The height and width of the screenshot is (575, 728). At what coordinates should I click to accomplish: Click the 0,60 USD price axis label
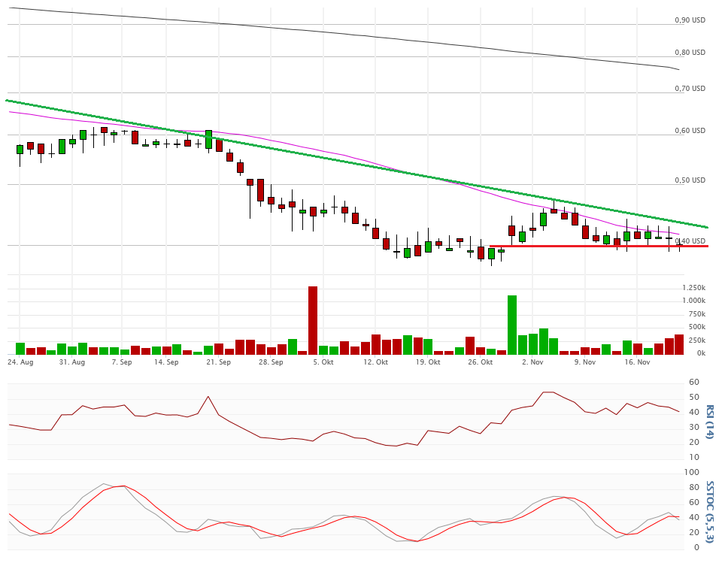click(x=690, y=131)
